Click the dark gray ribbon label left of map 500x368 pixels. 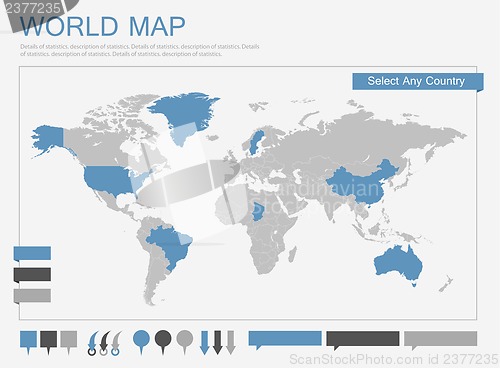(32, 275)
